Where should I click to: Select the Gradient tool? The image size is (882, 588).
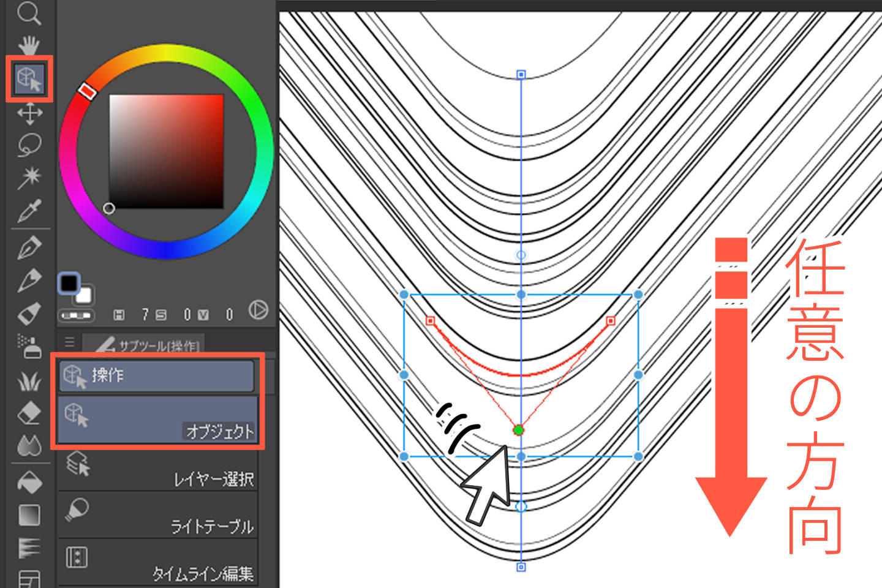29,515
